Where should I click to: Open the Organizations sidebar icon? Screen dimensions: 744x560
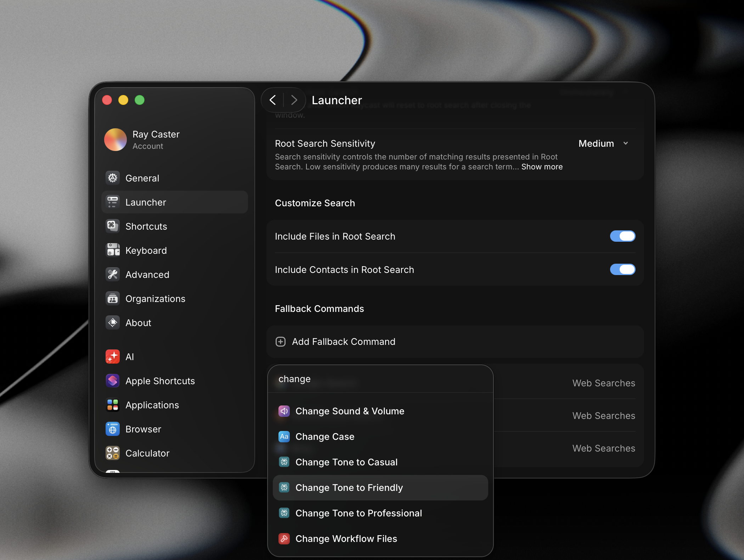[x=113, y=298]
